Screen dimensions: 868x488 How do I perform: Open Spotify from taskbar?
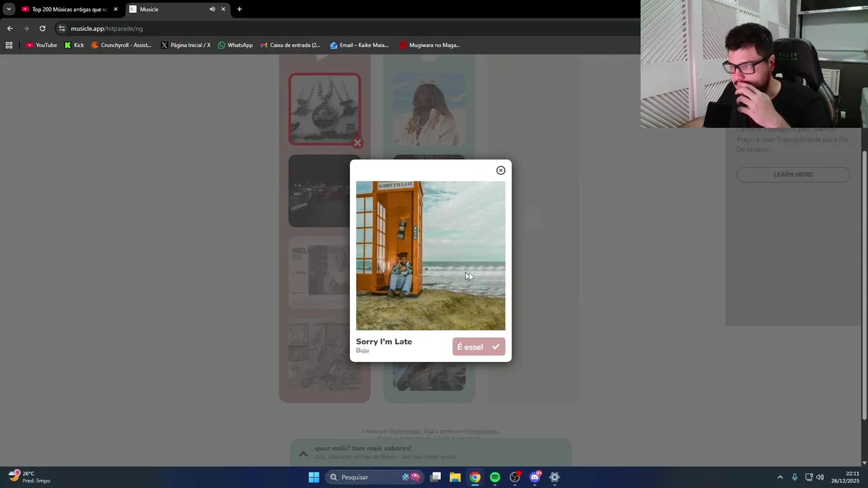pyautogui.click(x=495, y=477)
